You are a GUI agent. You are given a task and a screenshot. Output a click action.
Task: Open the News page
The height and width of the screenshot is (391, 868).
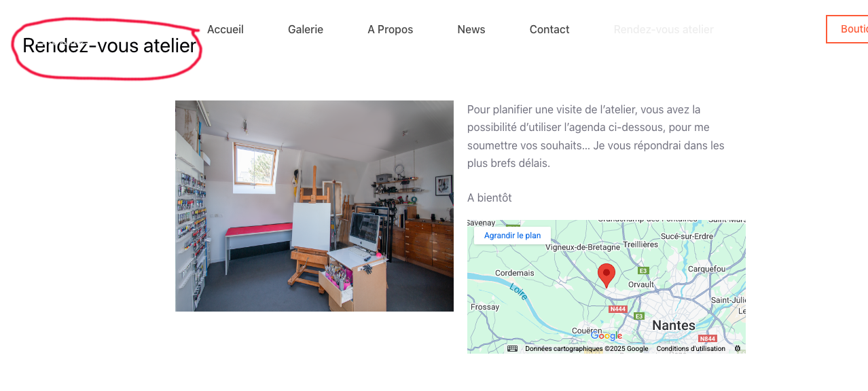point(471,30)
